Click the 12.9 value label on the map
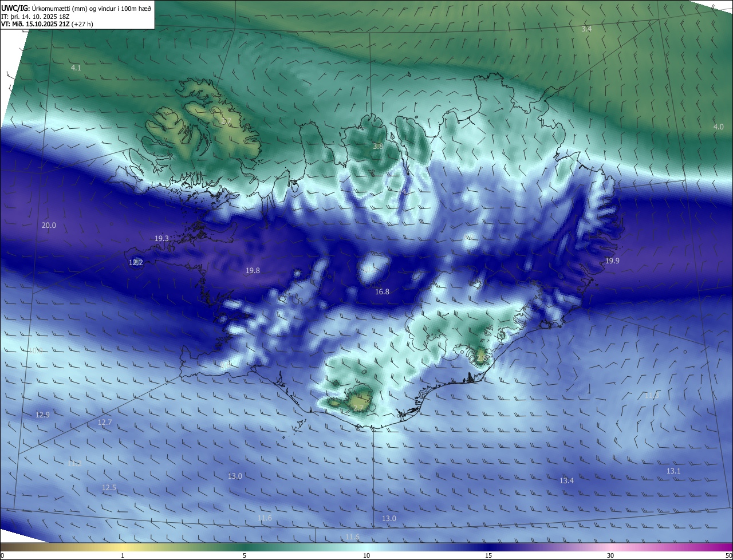The height and width of the screenshot is (560, 733). click(42, 415)
